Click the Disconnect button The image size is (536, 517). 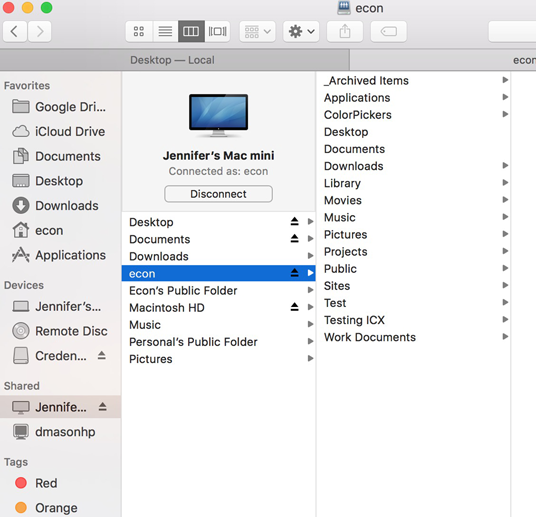(x=218, y=194)
